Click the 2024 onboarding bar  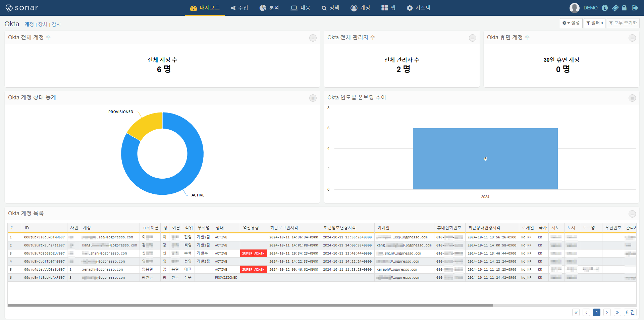[x=485, y=159]
